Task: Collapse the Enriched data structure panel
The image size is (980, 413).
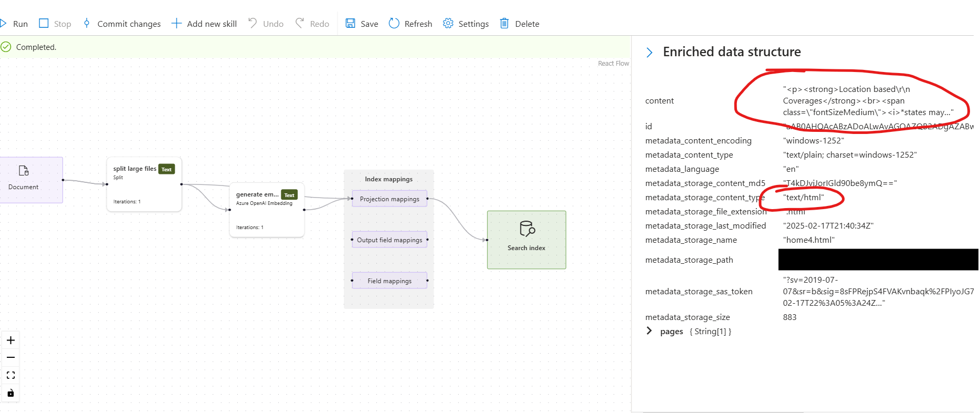Action: click(x=649, y=53)
